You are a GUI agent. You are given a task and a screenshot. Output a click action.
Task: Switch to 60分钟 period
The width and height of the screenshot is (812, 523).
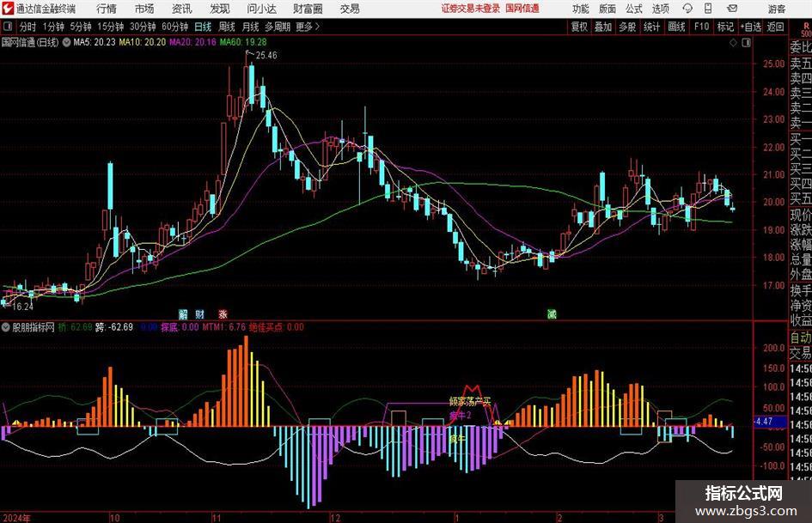[x=174, y=27]
